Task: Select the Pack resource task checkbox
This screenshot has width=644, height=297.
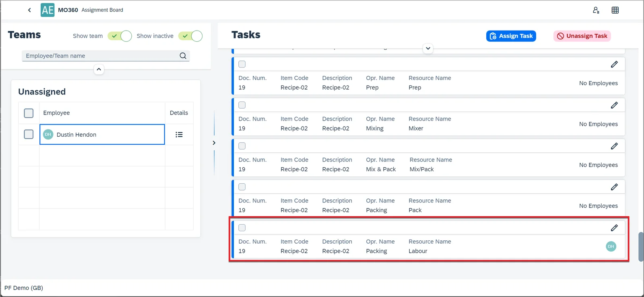Action: pos(242,187)
